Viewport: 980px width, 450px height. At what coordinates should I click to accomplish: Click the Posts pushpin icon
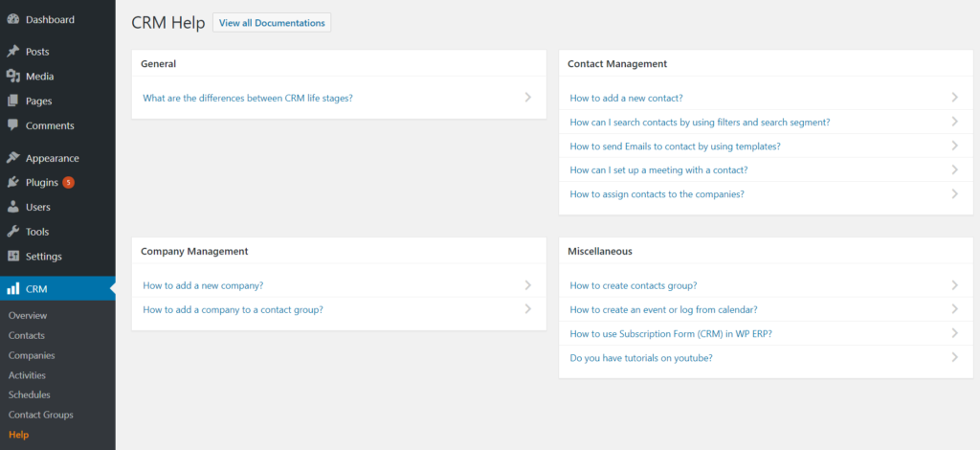tap(13, 52)
